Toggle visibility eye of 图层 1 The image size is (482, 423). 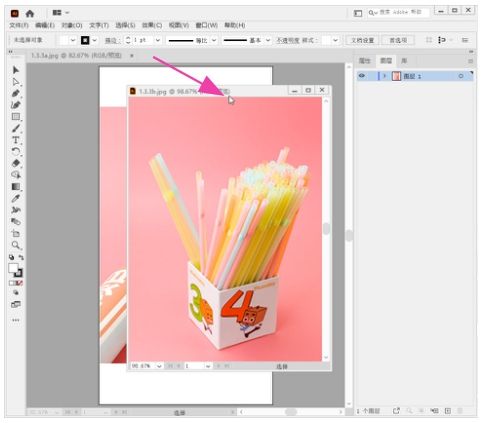[362, 76]
